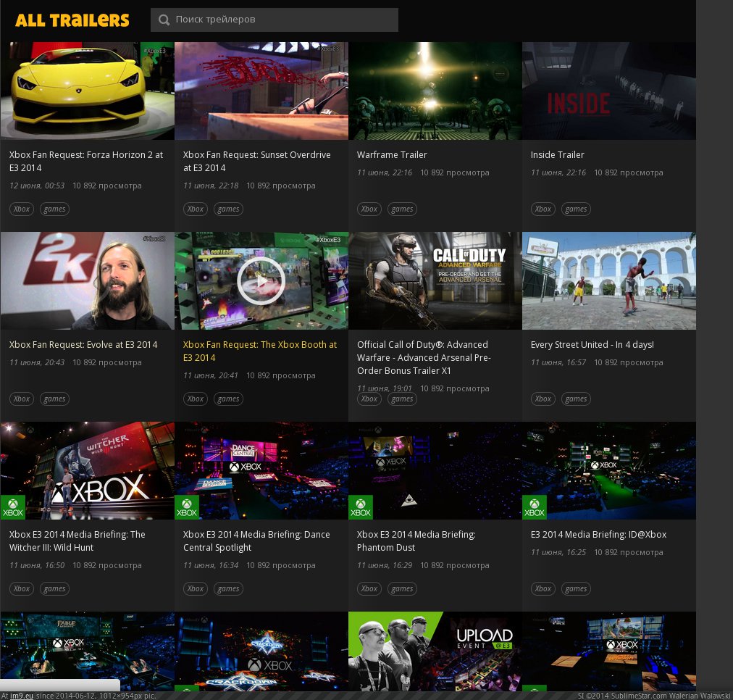
Task: Follow the im9.eu link in footer
Action: point(22,696)
